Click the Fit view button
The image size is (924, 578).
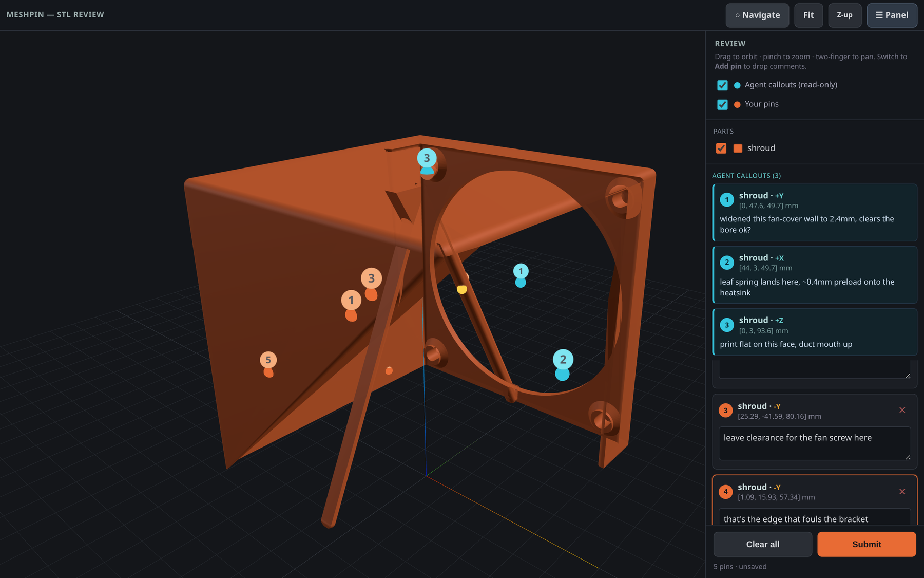coord(808,15)
